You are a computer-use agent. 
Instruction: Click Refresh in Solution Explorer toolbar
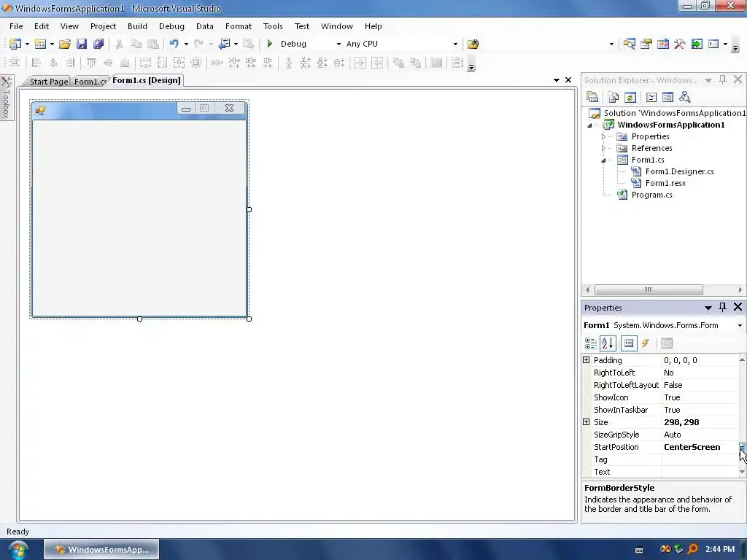[630, 97]
